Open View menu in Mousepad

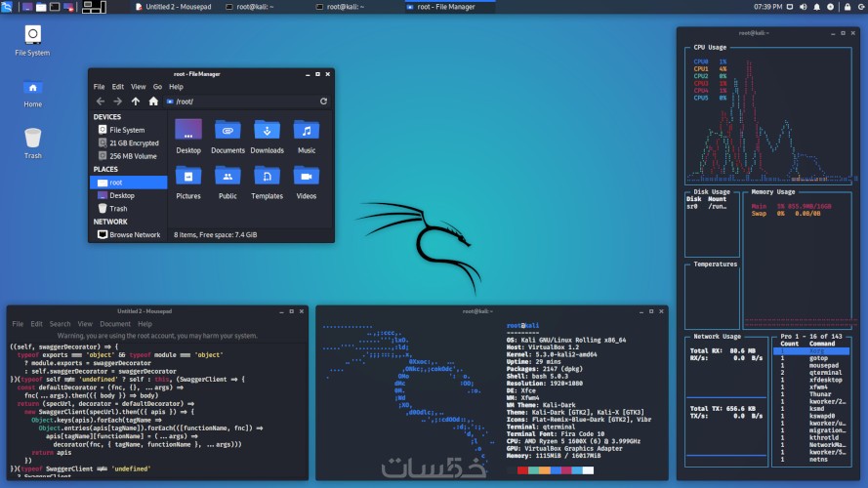click(x=85, y=324)
